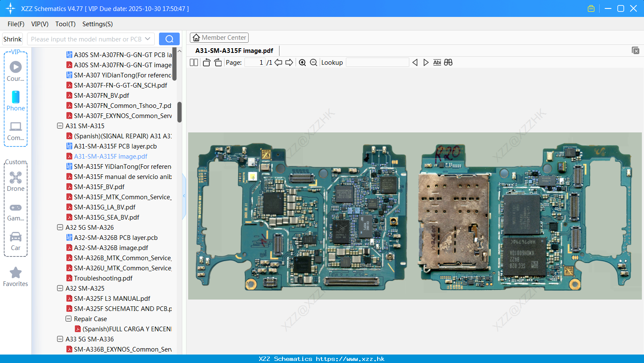This screenshot has width=644, height=363.
Task: Open the Spanish SIGNAL REPAIR A31 file
Action: (119, 136)
